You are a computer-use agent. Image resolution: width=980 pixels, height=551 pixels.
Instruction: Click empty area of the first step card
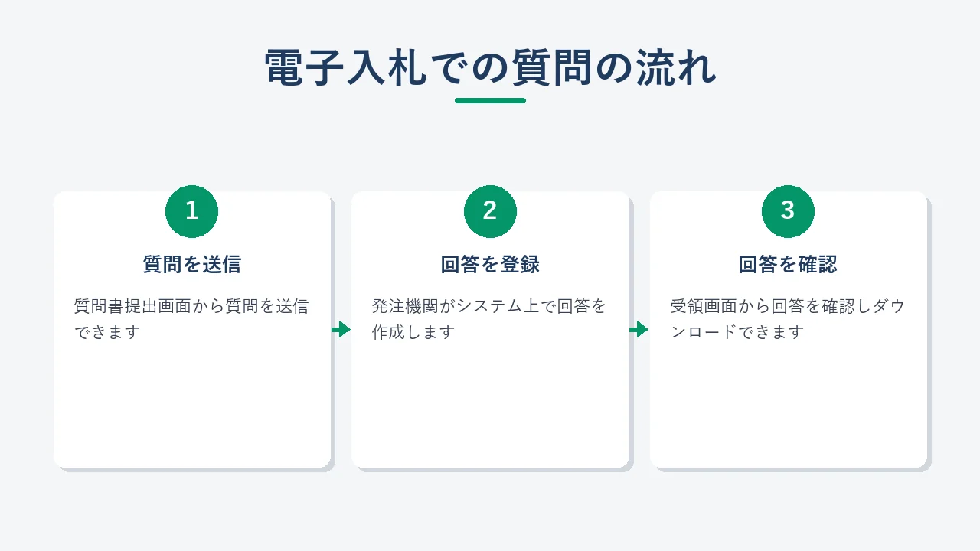click(x=192, y=406)
